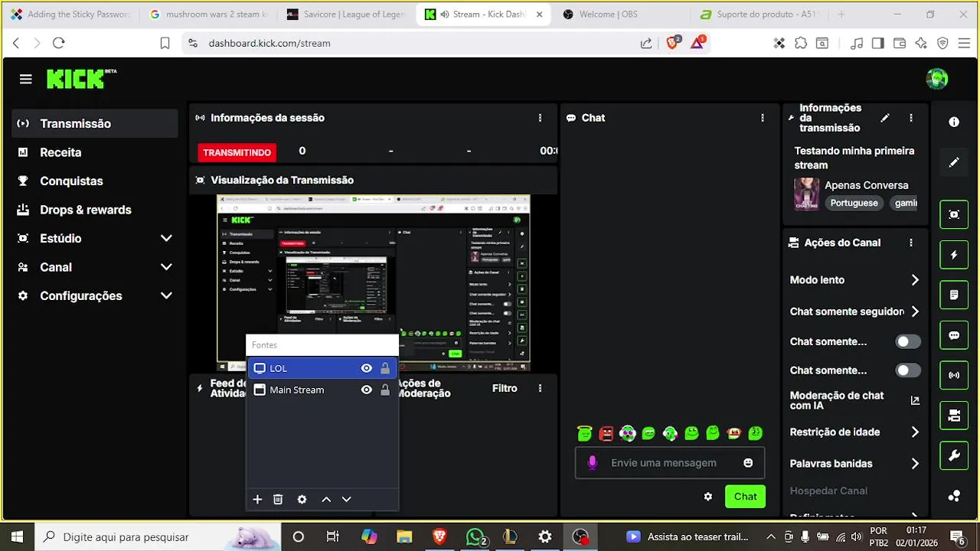Image resolution: width=980 pixels, height=551 pixels.
Task: Delete selected source with trash icon
Action: 278,499
